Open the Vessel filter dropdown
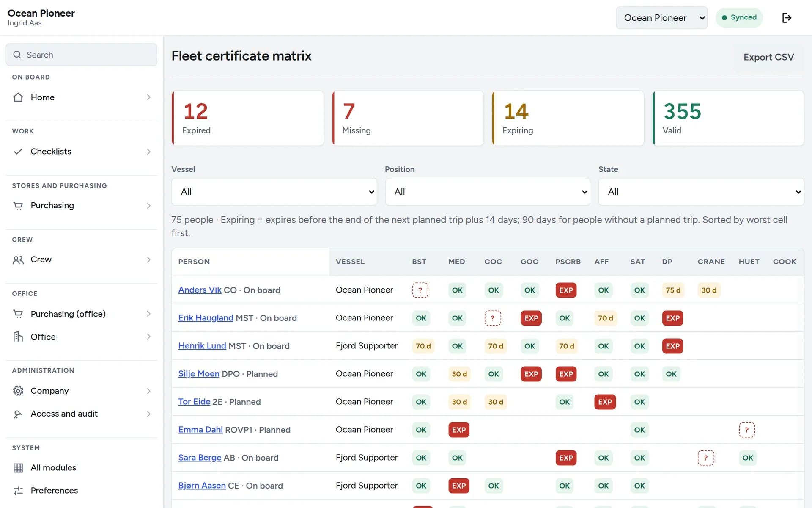Screen dimensions: 812x508 274,192
